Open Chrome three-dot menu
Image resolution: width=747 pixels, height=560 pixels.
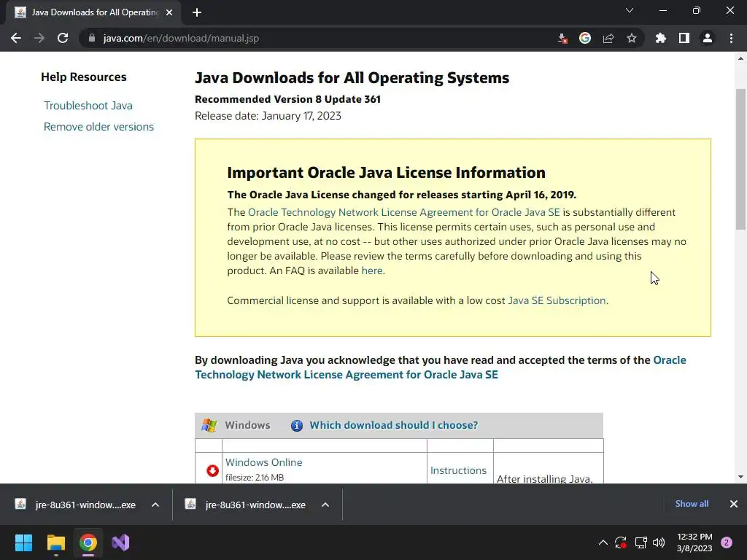(x=731, y=38)
